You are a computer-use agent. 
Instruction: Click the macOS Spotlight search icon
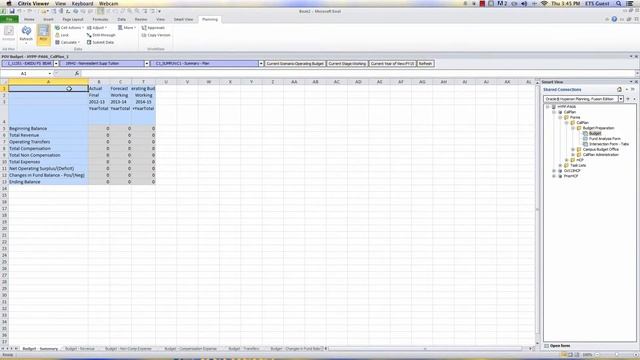pos(619,3)
